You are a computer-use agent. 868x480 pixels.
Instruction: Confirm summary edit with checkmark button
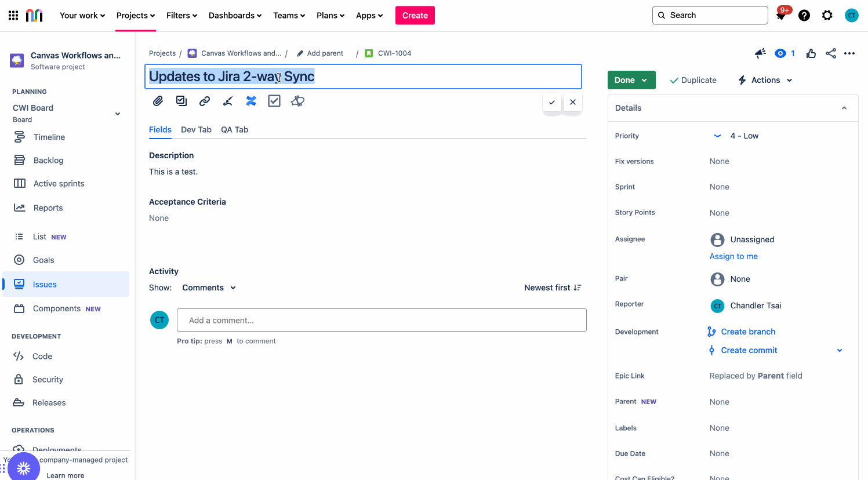click(552, 102)
